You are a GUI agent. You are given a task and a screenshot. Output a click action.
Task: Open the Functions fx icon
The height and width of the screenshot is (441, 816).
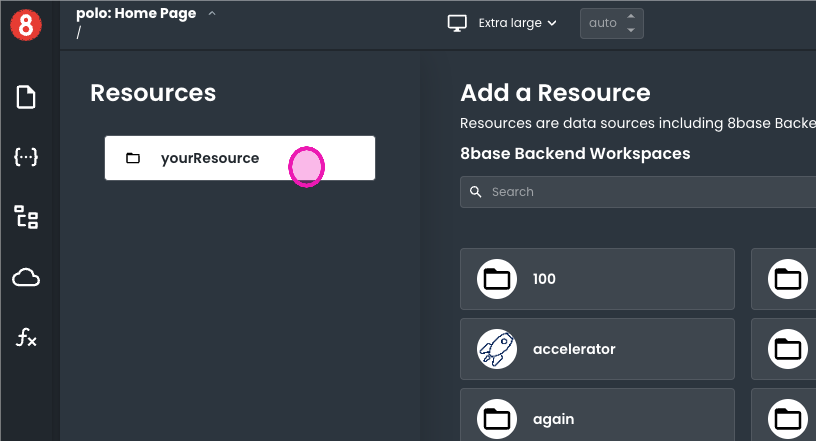[x=26, y=338]
